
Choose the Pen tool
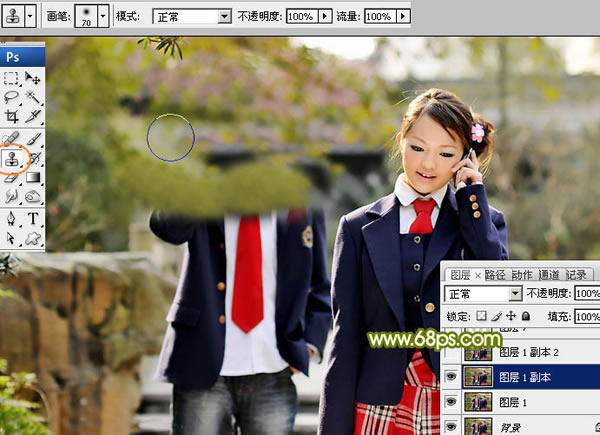click(12, 218)
